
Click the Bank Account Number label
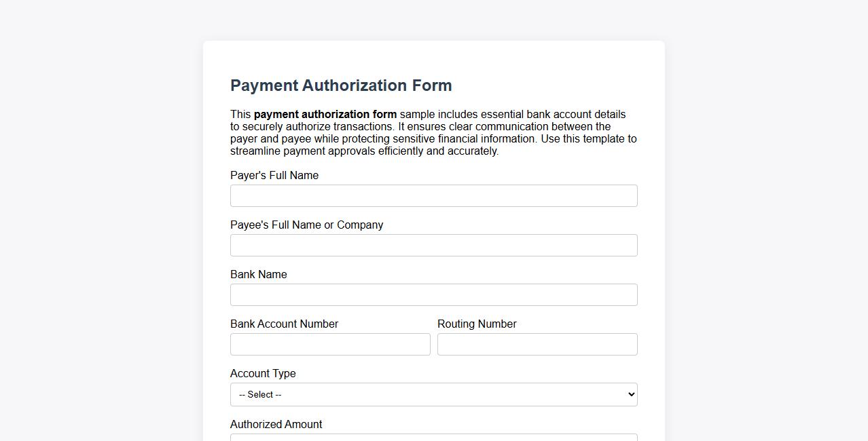coord(284,324)
